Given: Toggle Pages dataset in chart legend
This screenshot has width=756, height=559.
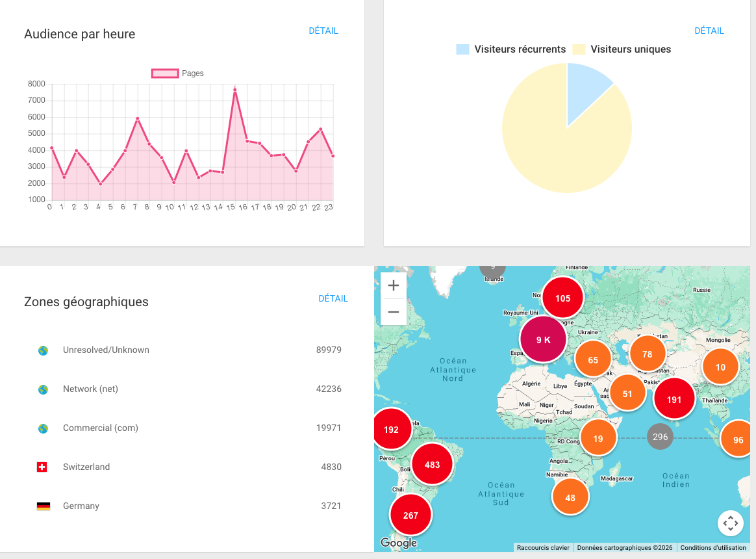Looking at the screenshot, I should pos(177,73).
